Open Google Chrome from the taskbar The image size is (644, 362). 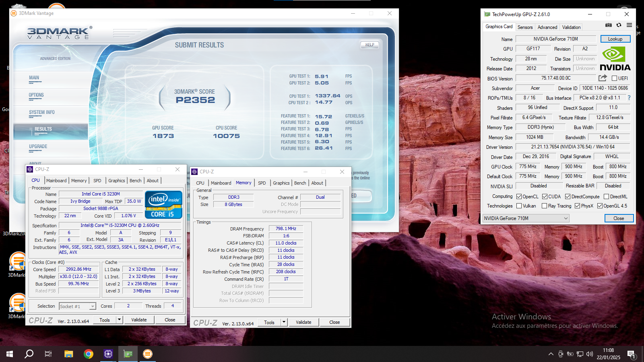pos(89,354)
